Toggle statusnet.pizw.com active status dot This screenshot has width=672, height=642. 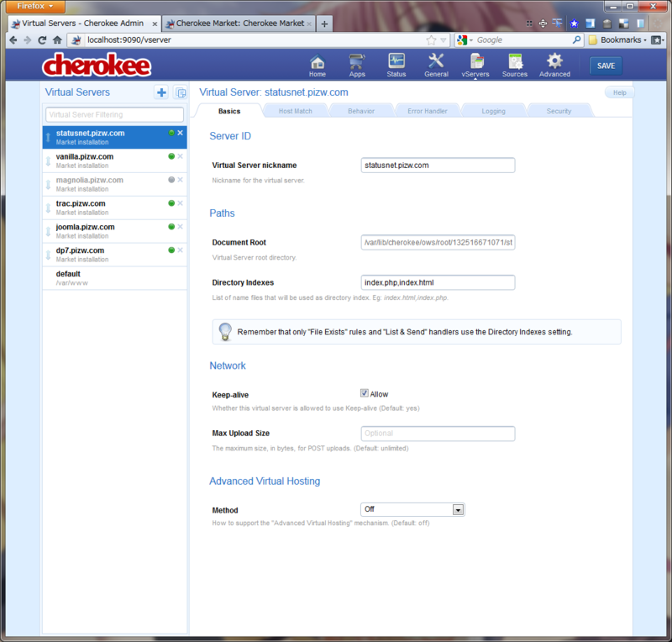[x=171, y=133]
